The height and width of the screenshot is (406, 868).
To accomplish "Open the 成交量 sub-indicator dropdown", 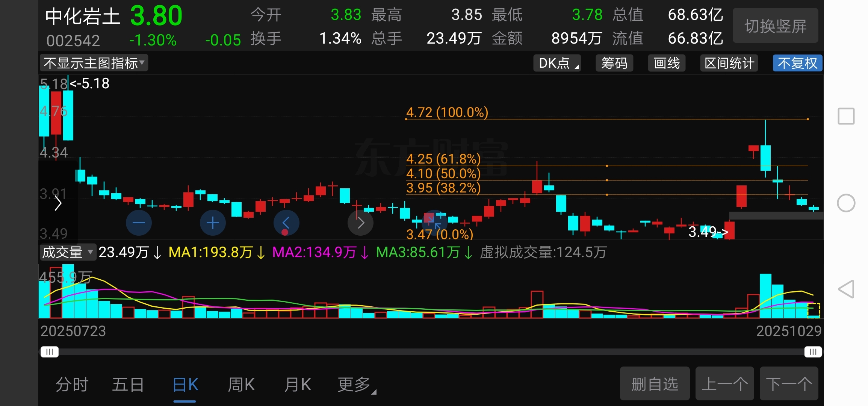I will tap(68, 252).
